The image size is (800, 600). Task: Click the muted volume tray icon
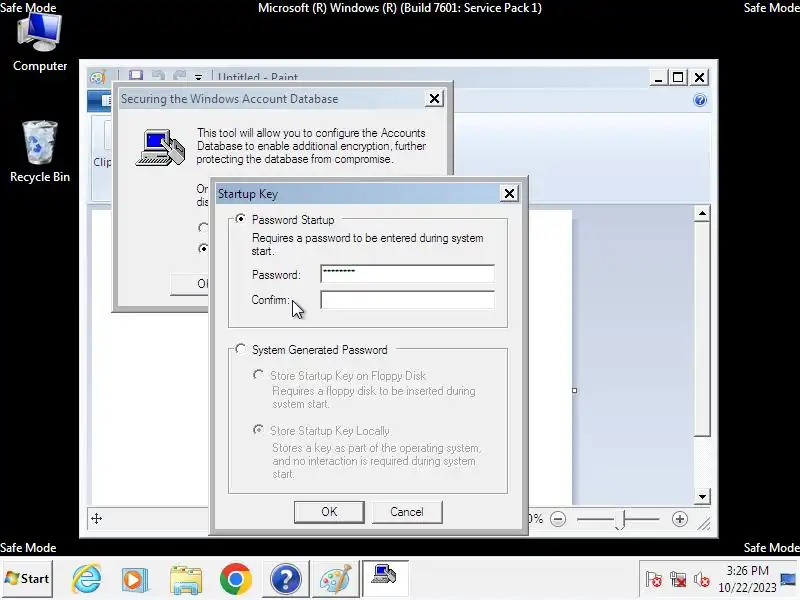coord(702,580)
